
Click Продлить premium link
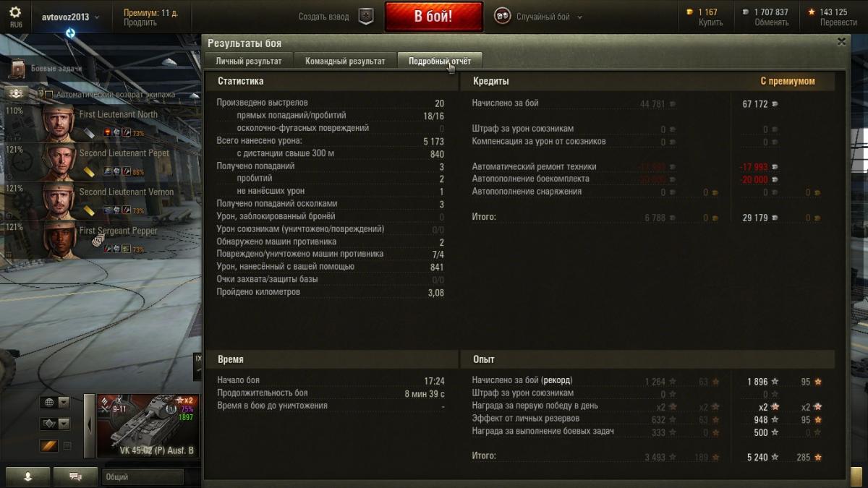point(140,22)
